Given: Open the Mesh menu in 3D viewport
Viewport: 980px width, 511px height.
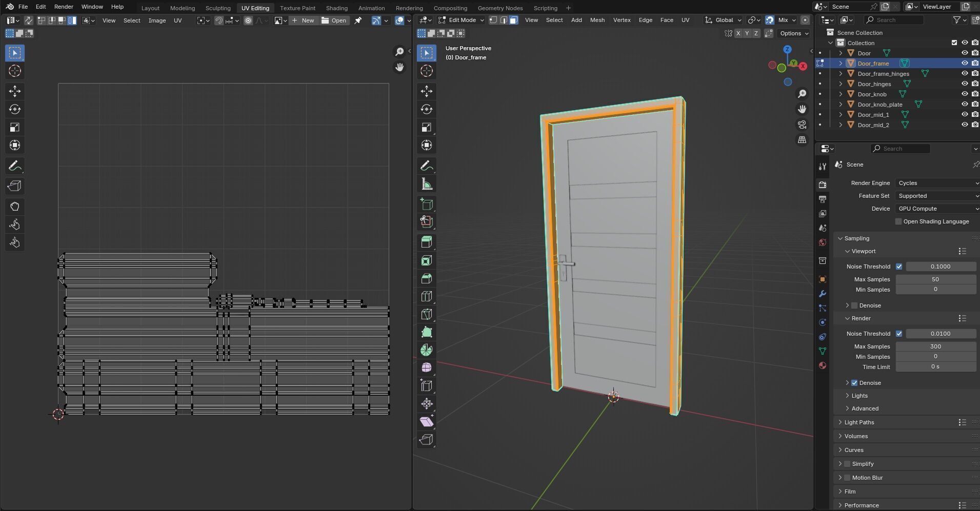Looking at the screenshot, I should tap(597, 20).
